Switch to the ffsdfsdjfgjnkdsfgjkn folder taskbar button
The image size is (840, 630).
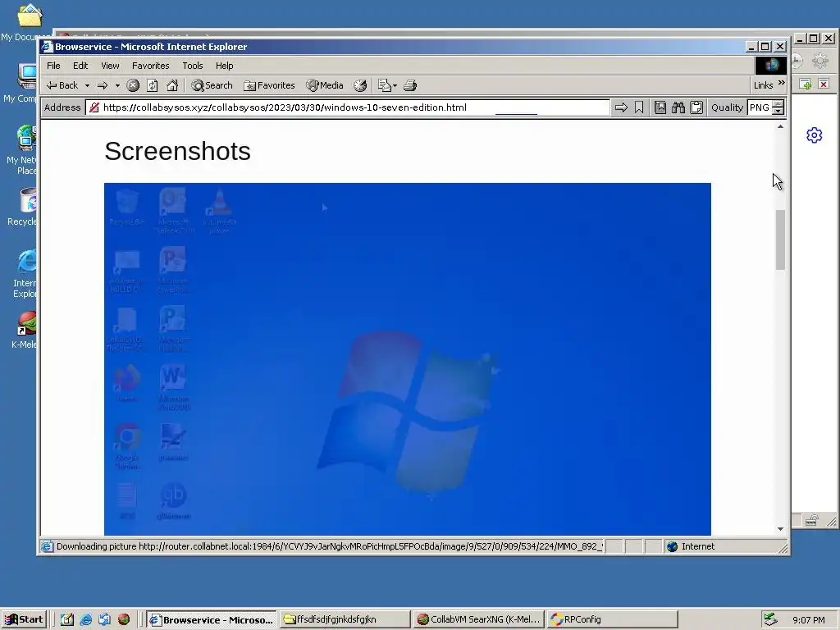pyautogui.click(x=345, y=620)
